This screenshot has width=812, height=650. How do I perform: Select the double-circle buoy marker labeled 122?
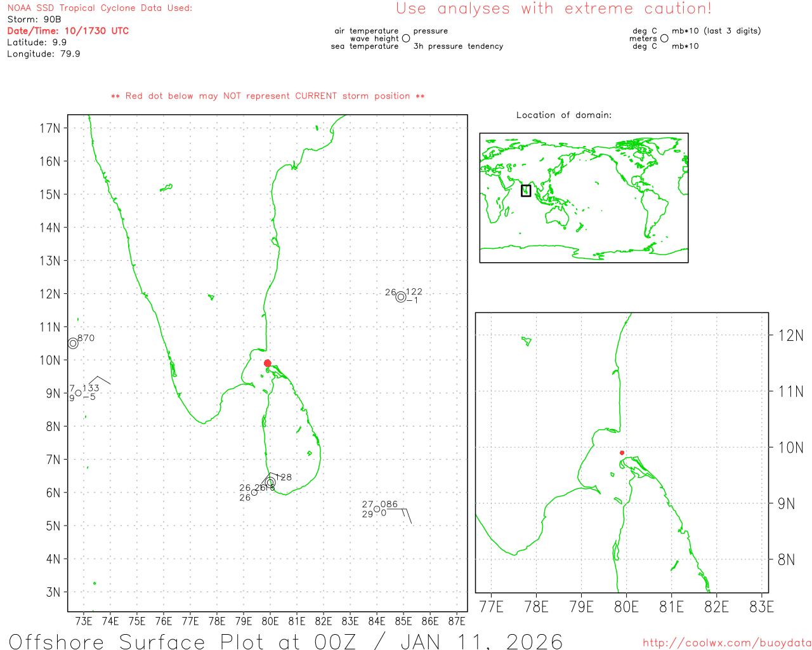(401, 297)
